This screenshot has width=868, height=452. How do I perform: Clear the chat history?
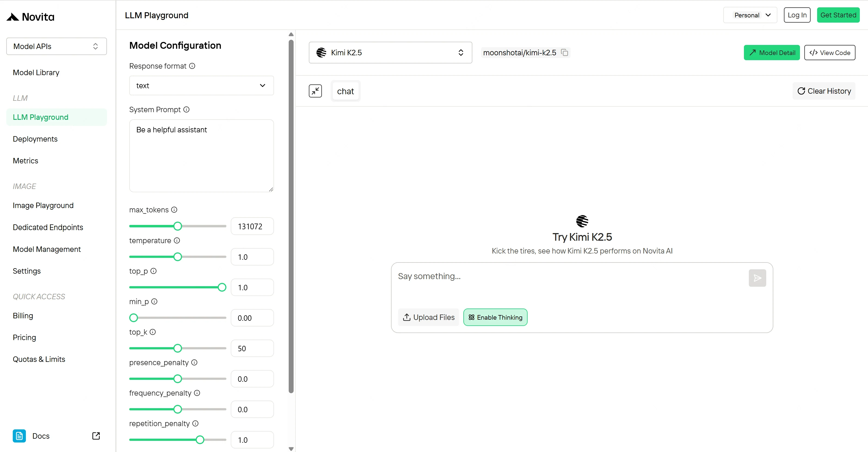point(824,91)
